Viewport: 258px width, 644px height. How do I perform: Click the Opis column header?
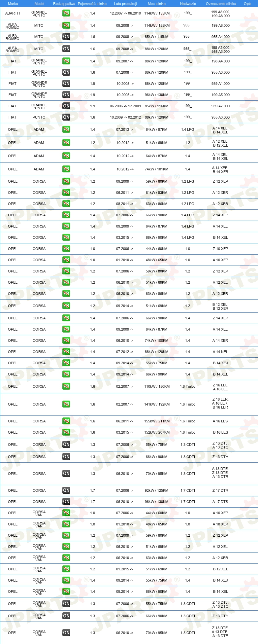(x=247, y=4)
